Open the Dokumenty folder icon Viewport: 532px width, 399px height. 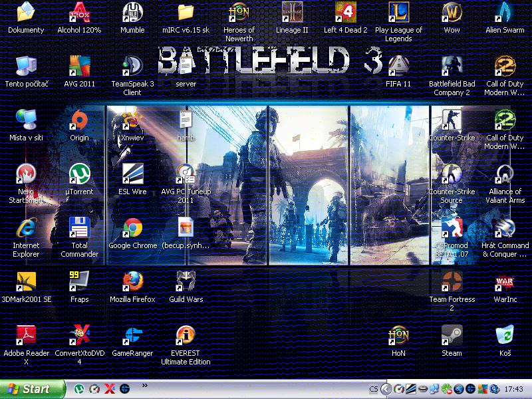pyautogui.click(x=26, y=13)
